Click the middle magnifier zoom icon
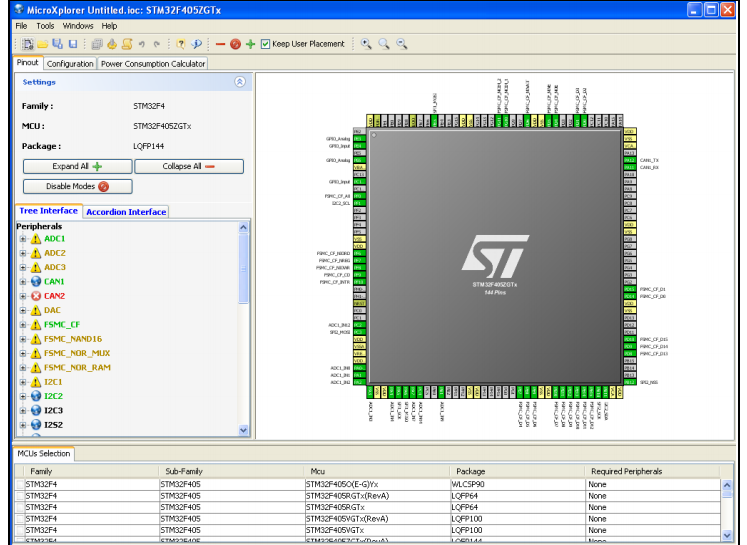The width and height of the screenshot is (747, 545). [x=384, y=44]
